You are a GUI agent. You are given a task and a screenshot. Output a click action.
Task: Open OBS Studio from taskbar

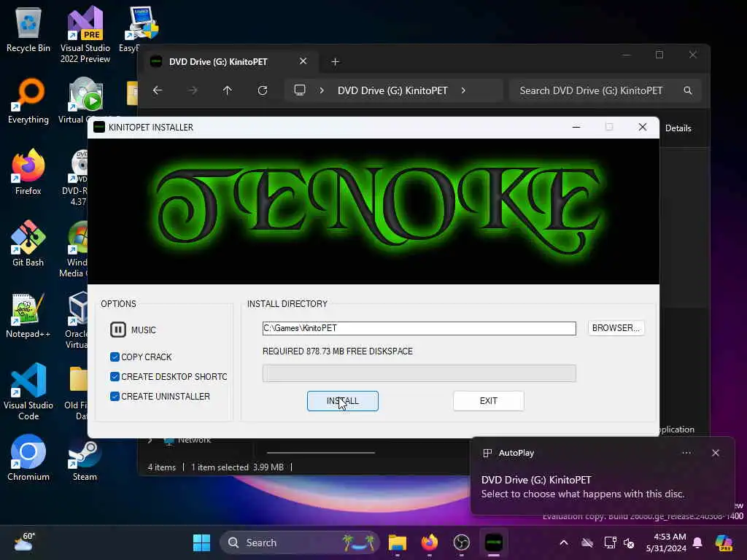[x=461, y=542]
